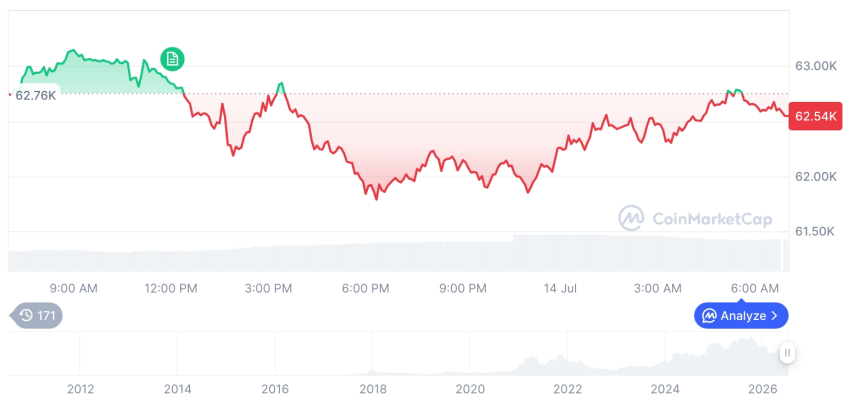Click the green news document marker
Viewport: 860px width, 401px height.
tap(172, 59)
